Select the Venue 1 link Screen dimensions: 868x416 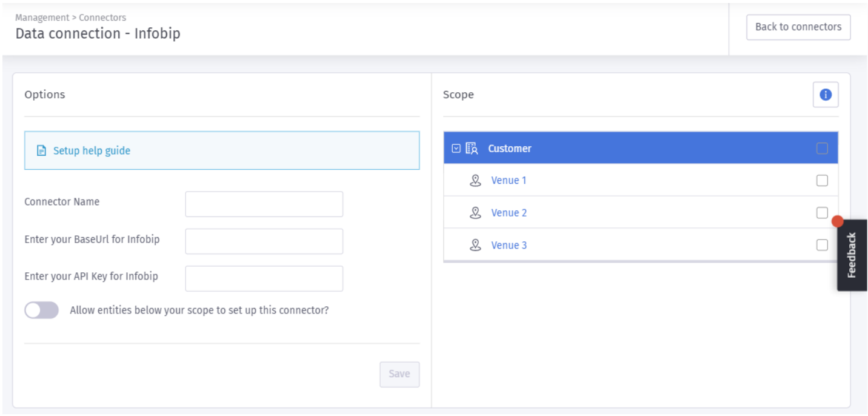point(509,181)
